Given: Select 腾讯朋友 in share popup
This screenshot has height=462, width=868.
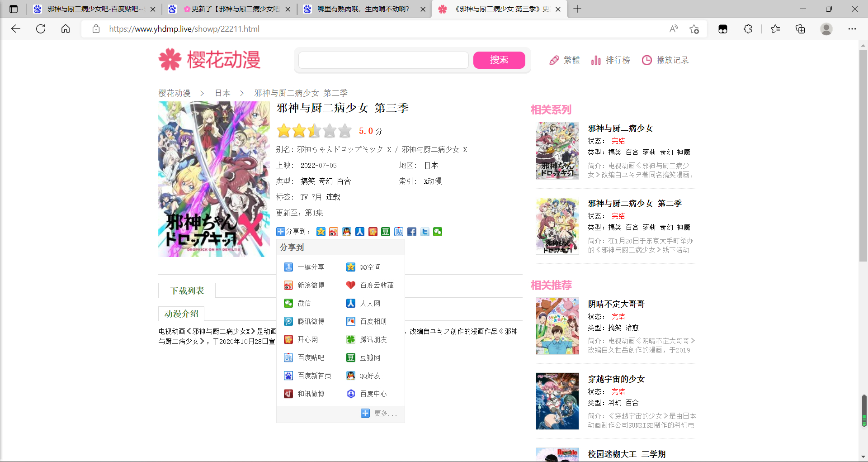Looking at the screenshot, I should pos(367,339).
